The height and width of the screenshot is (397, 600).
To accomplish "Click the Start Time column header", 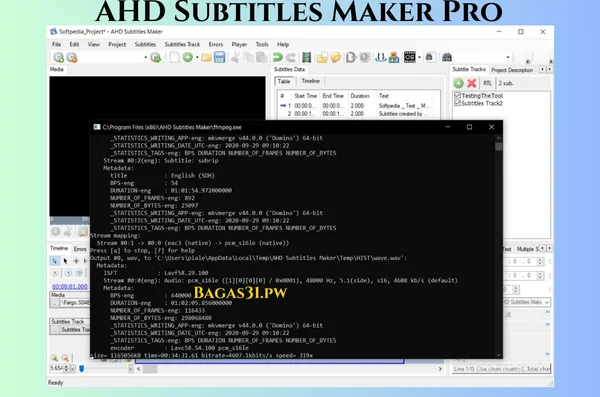I will 305,96.
